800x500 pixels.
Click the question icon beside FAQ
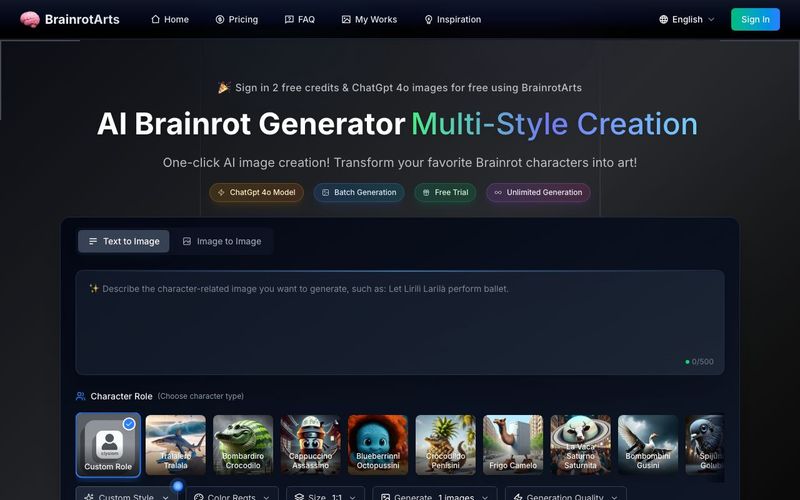pos(289,19)
